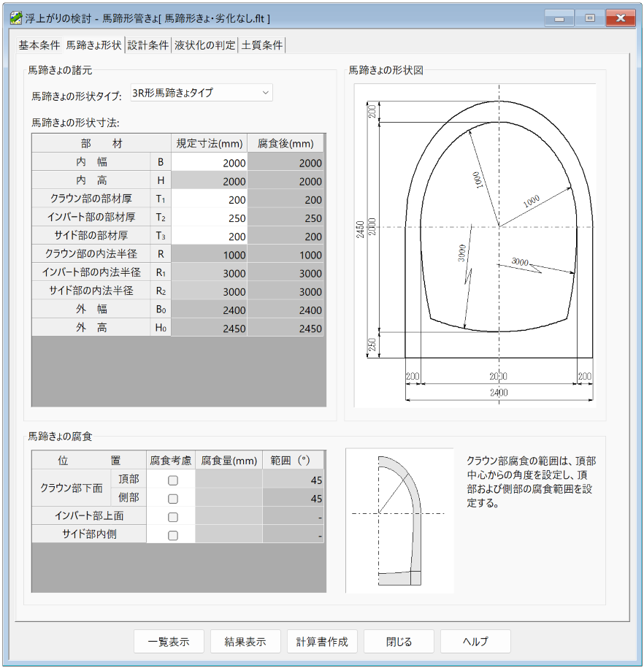Click the 外幅 B₀ 規定寸法 cell
644x668 pixels.
[x=210, y=310]
